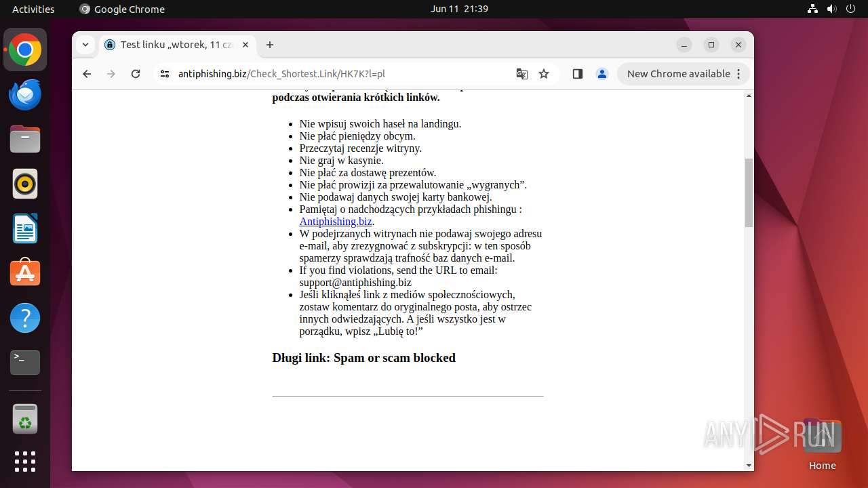Open the volume indicator icon

831,9
